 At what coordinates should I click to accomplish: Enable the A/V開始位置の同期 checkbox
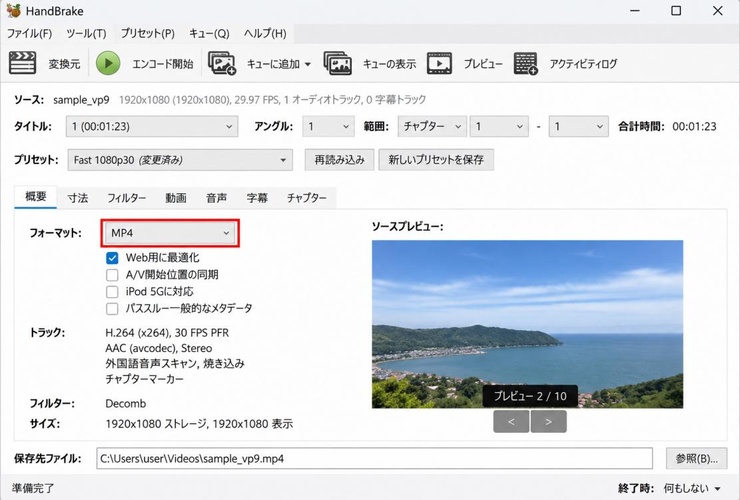coord(112,275)
